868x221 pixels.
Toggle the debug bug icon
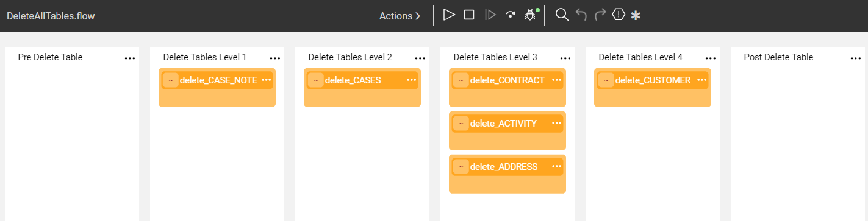tap(530, 15)
